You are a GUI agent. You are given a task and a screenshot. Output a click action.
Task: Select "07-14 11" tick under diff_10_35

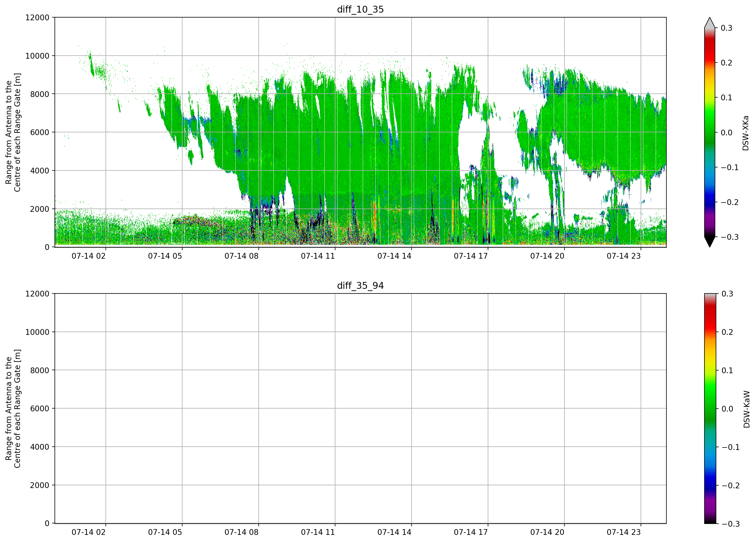[x=318, y=256]
